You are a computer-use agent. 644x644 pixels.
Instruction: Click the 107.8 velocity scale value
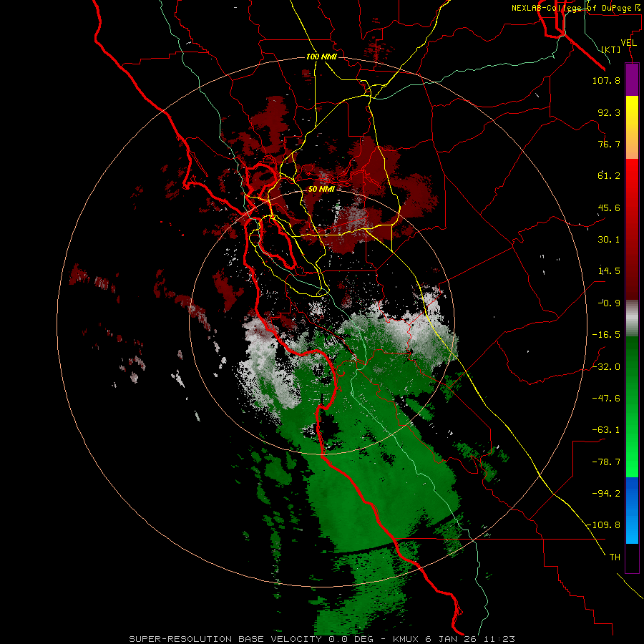(606, 80)
